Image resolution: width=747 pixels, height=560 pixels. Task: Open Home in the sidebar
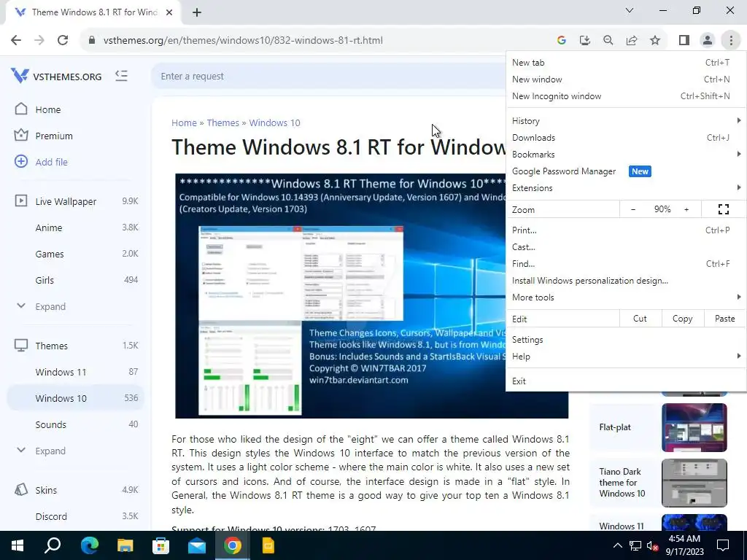[47, 109]
